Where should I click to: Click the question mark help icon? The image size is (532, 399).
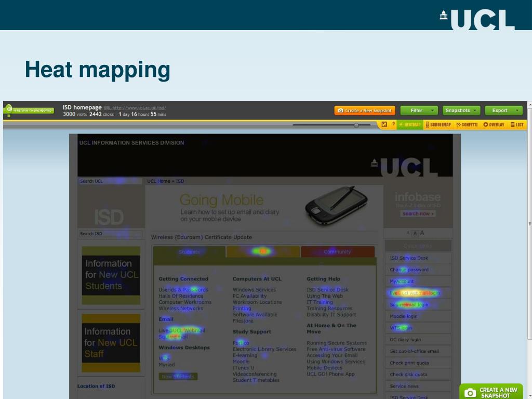pos(393,124)
